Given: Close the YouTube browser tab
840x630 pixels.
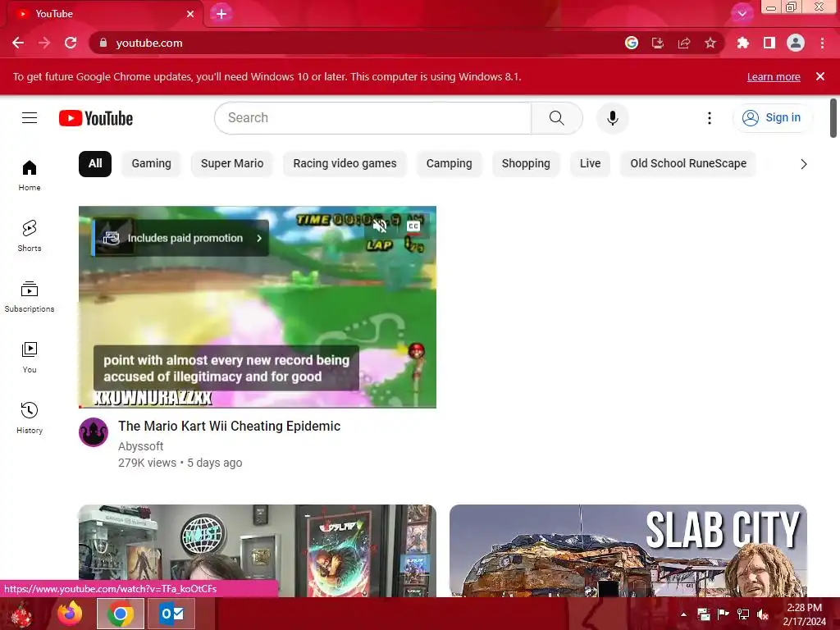Looking at the screenshot, I should coord(190,14).
